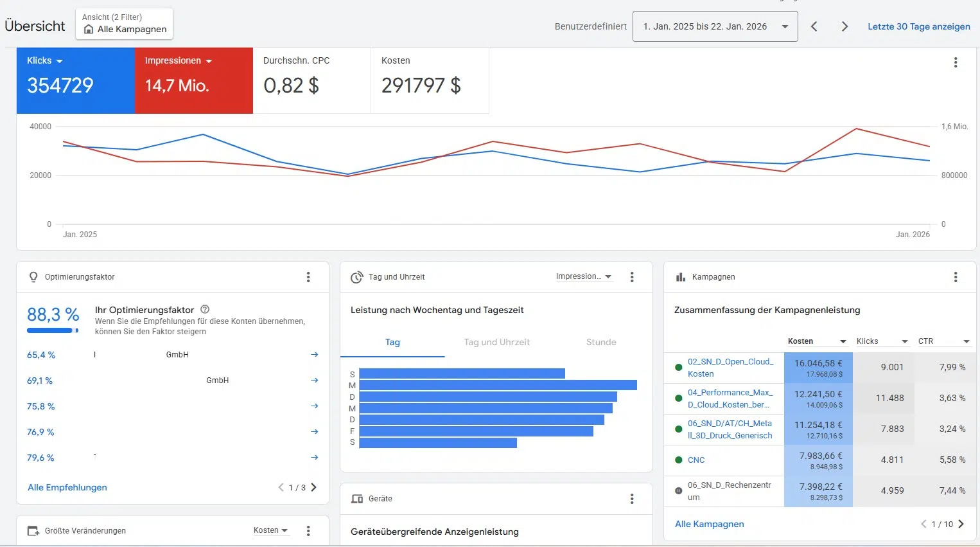Go to previous recommendations page 1/3
The image size is (980, 547).
[281, 487]
